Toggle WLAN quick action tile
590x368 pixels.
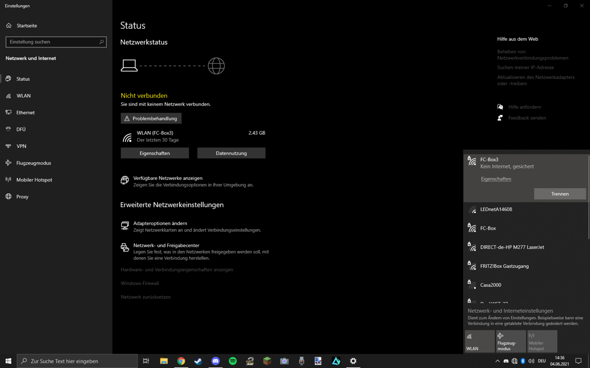click(x=480, y=342)
